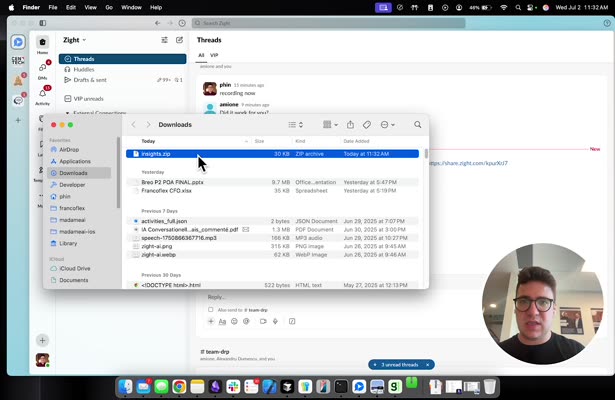Select AirDrop in Finder sidebar

[x=69, y=150]
